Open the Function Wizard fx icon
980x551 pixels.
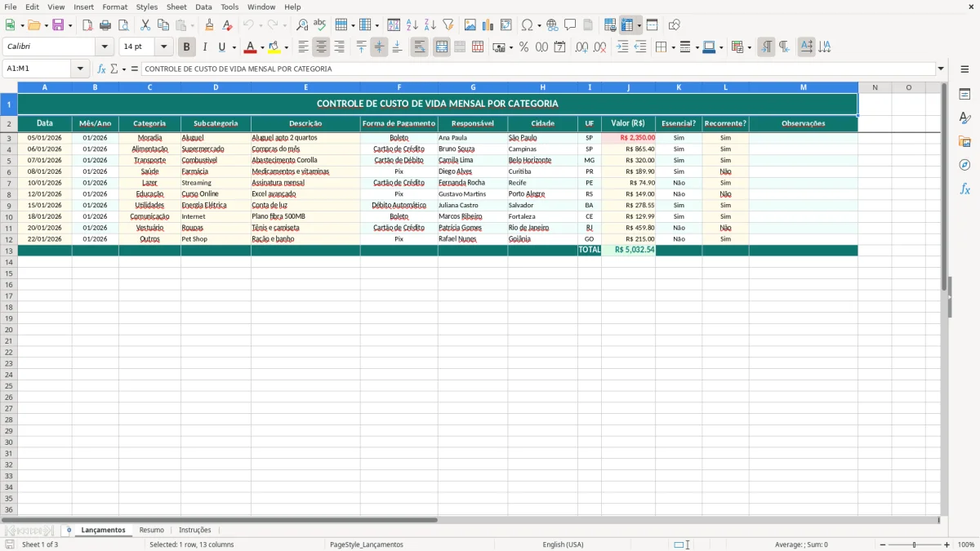tap(101, 69)
